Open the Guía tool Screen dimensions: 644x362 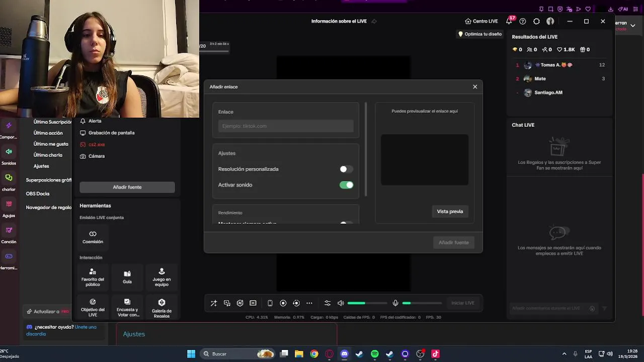[x=127, y=278]
